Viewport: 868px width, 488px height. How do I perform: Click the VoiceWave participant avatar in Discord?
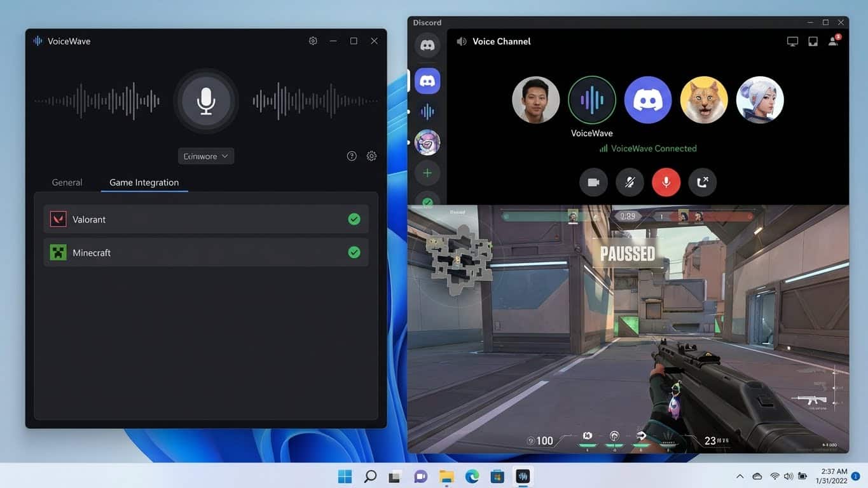(x=592, y=100)
